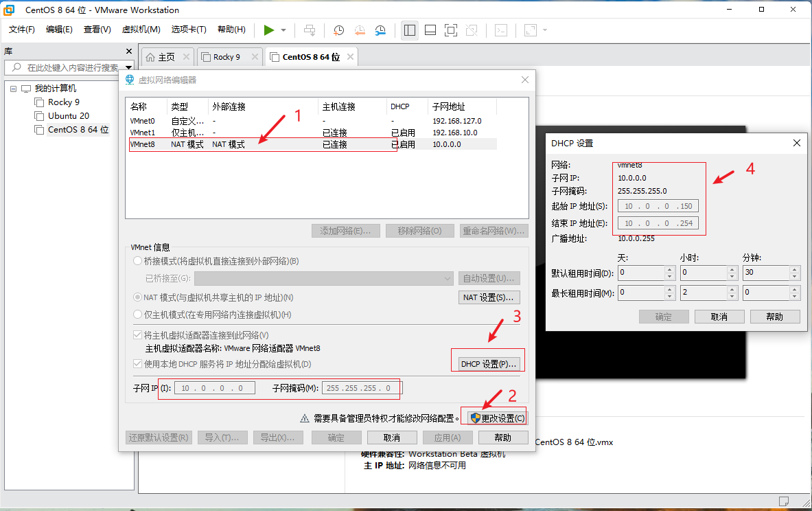Click the stretch guest display icon

point(531,30)
